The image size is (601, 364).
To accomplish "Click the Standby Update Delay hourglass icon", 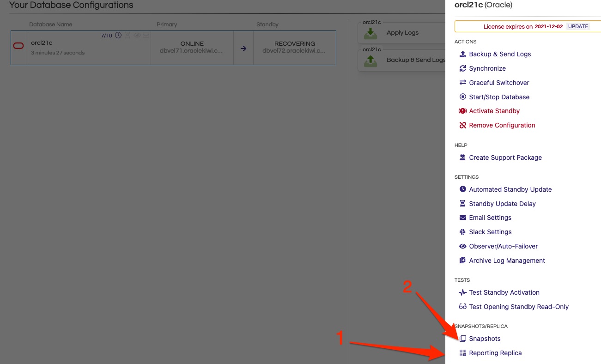I will tap(462, 204).
